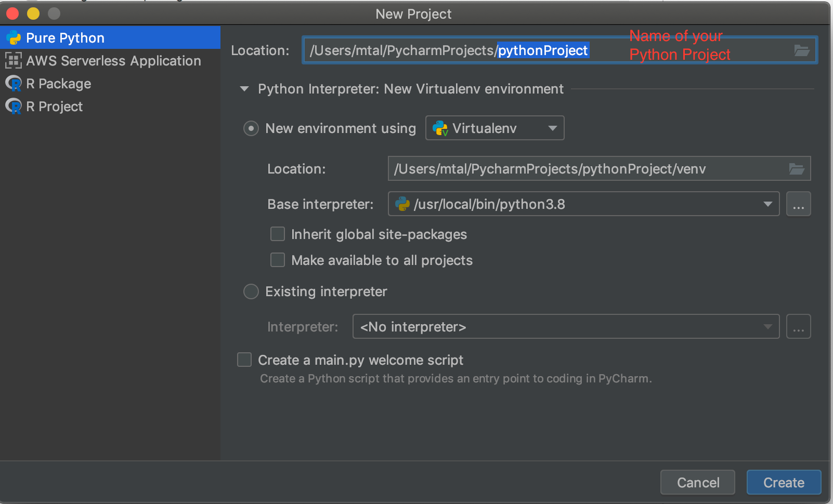The width and height of the screenshot is (833, 504).
Task: Open the Virtualenv environment type dropdown
Action: click(x=552, y=128)
